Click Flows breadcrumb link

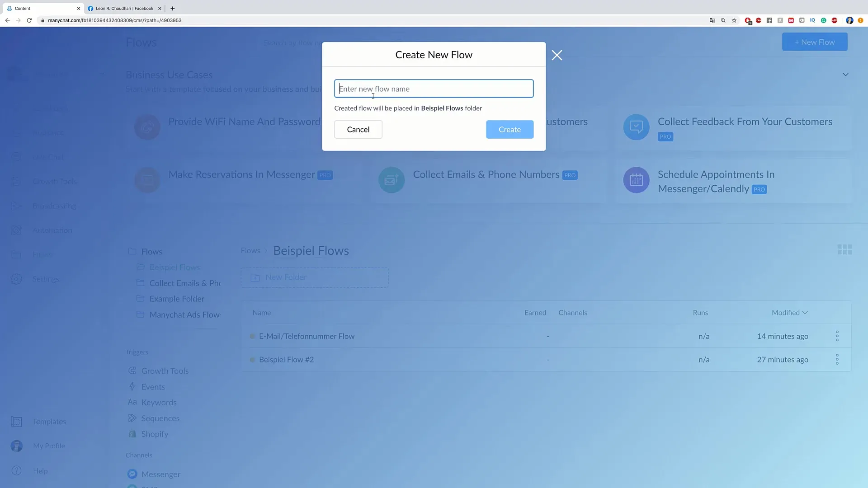coord(250,251)
